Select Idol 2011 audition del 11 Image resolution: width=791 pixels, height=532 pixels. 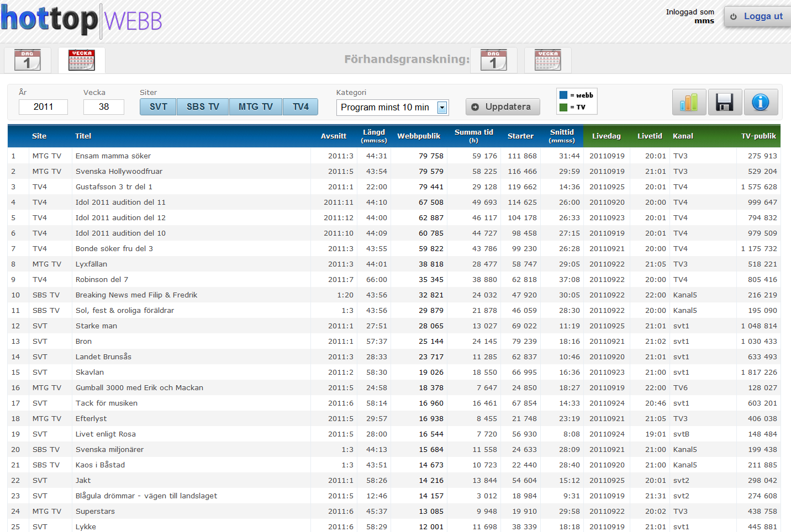tap(120, 202)
